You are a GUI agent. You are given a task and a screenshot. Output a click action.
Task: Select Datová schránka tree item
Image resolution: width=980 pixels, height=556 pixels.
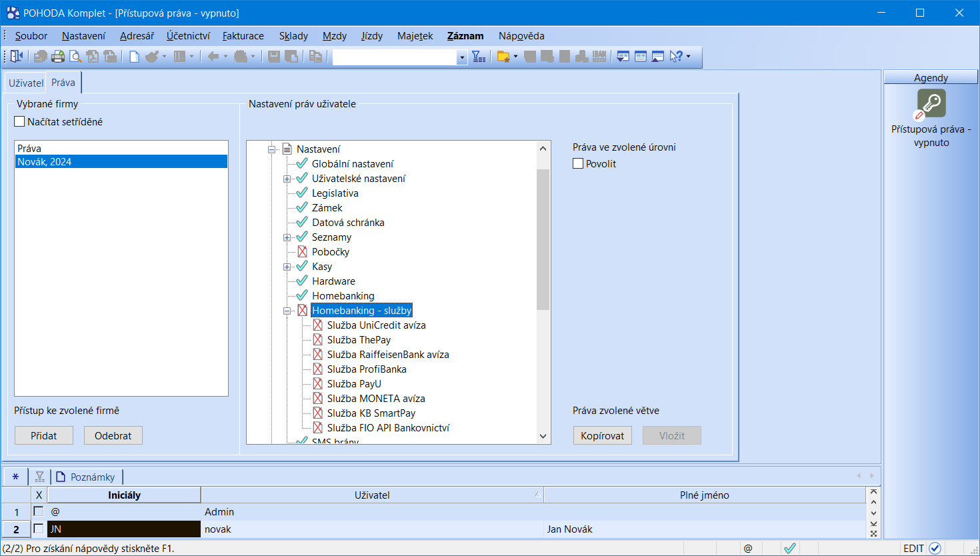[x=348, y=223]
